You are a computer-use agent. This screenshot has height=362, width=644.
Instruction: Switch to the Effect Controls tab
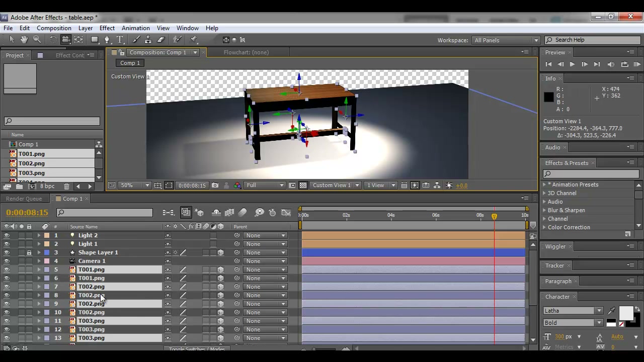click(70, 55)
